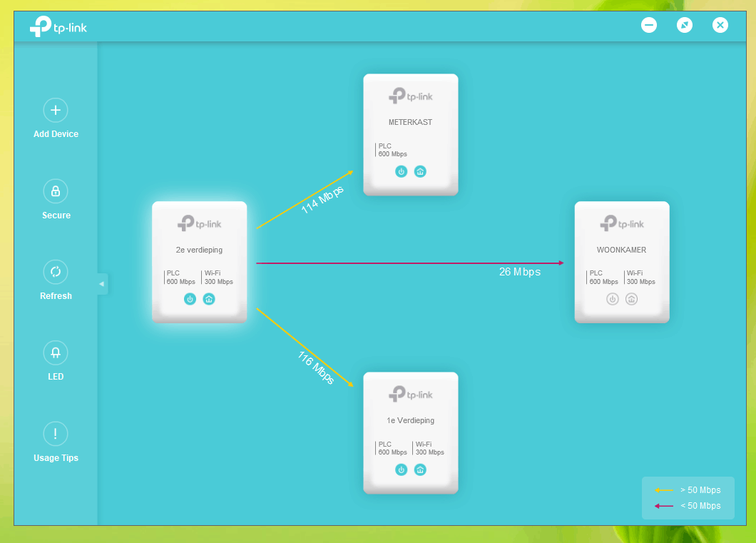The width and height of the screenshot is (756, 543).
Task: Open the LED lamp icon
Action: (x=56, y=353)
